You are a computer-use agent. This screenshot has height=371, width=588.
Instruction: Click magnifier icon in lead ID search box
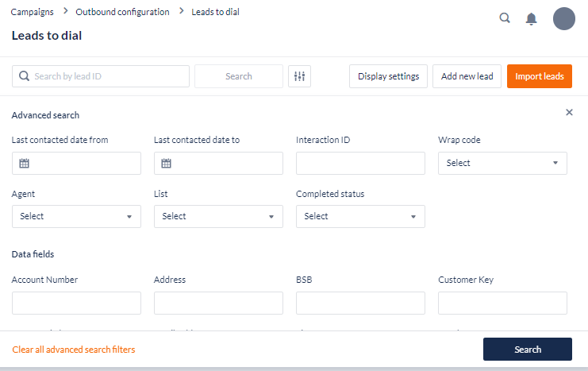tap(24, 76)
